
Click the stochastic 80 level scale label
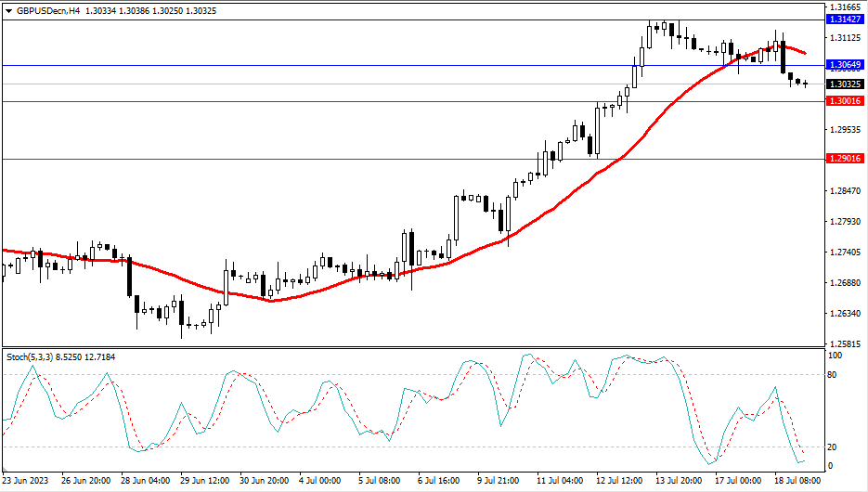coord(833,375)
